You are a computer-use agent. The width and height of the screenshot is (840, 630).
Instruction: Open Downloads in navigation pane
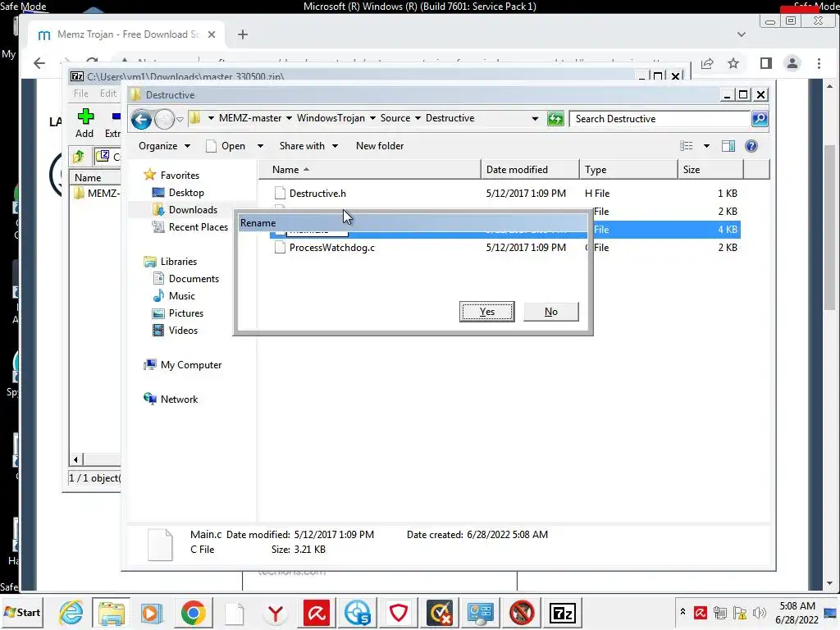(193, 209)
